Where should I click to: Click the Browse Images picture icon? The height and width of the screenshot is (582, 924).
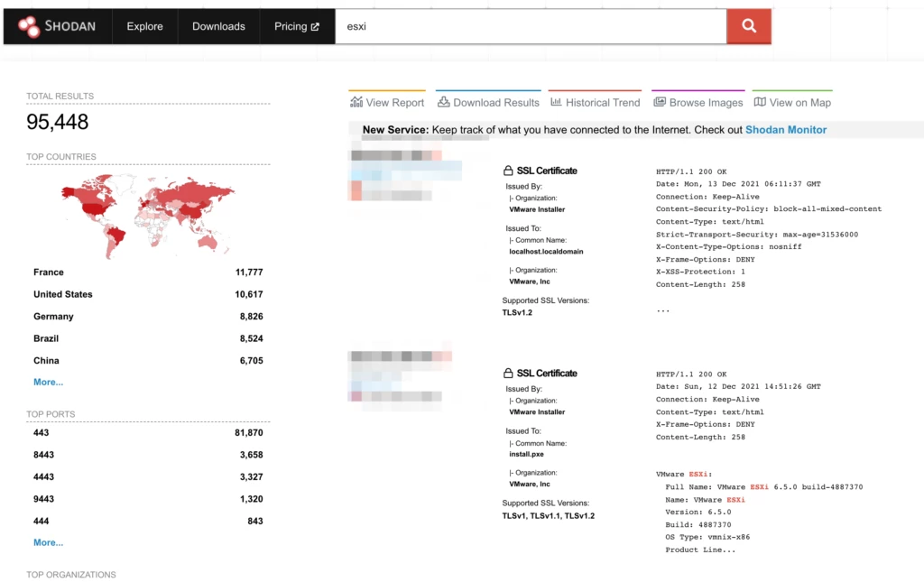tap(659, 103)
